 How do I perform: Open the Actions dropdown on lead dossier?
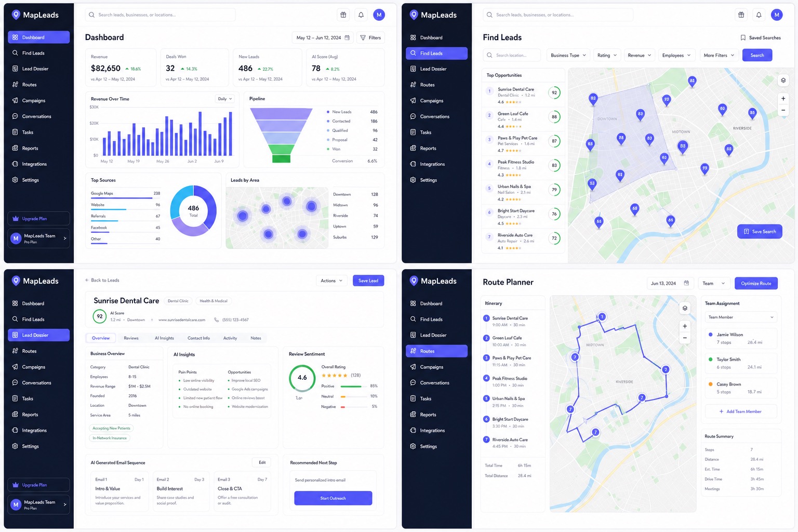click(x=331, y=281)
